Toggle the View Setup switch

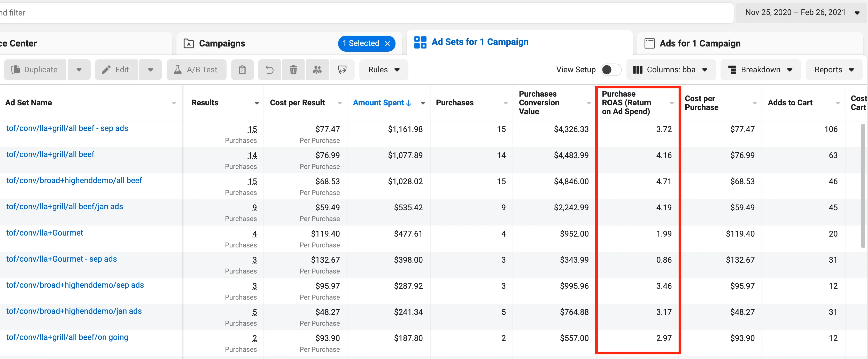(611, 70)
